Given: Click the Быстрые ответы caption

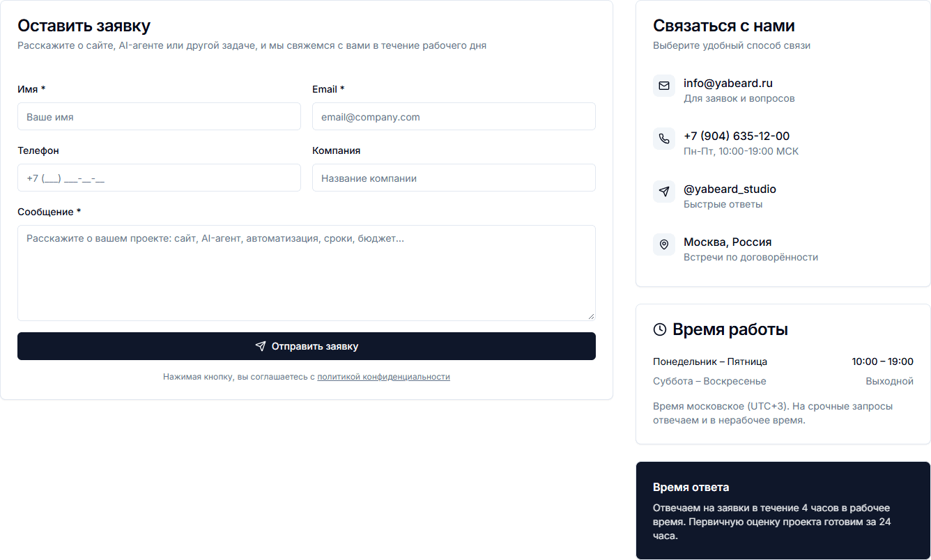Looking at the screenshot, I should coord(723,204).
